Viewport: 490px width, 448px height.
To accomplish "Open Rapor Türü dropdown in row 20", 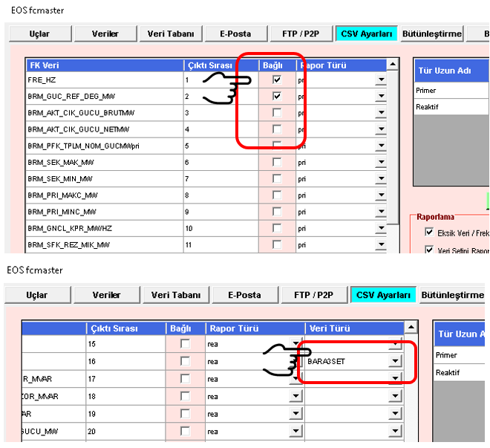I will click(295, 432).
